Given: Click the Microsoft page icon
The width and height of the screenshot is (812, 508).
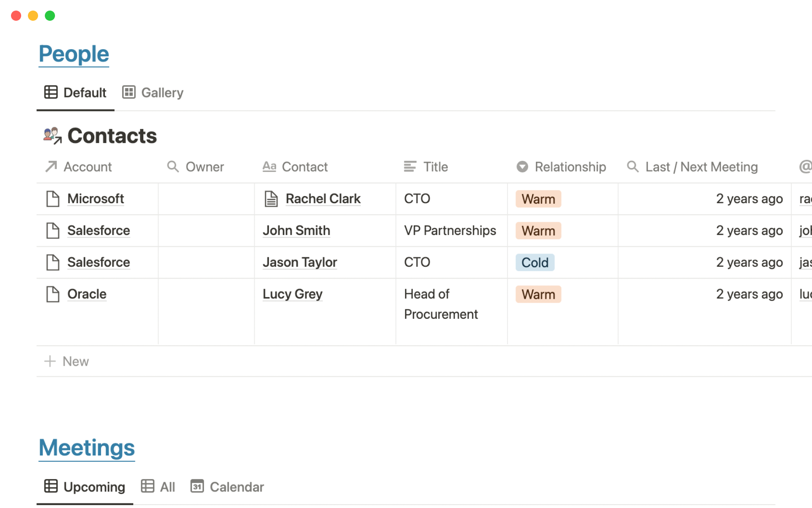Looking at the screenshot, I should coord(52,199).
